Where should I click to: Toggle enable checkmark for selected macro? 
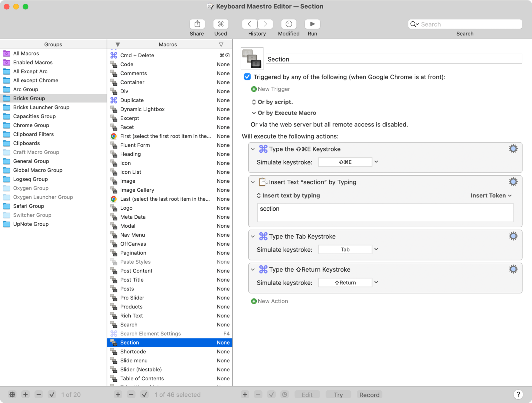pos(144,395)
